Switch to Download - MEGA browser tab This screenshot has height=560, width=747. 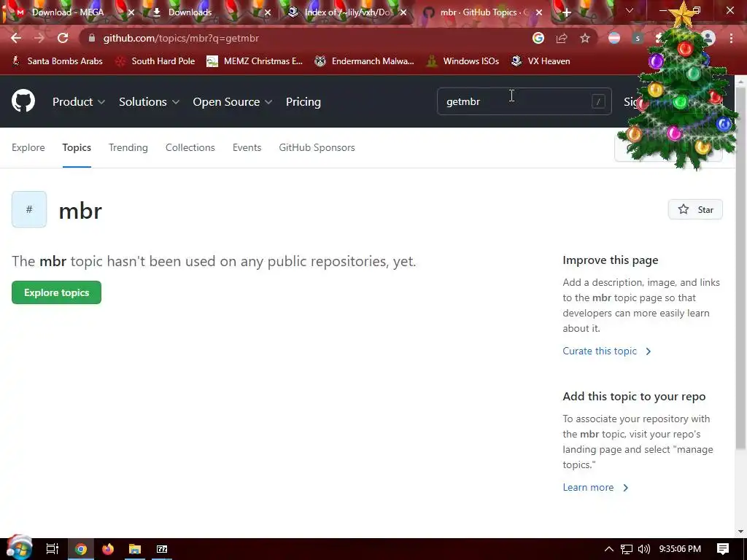tap(68, 12)
